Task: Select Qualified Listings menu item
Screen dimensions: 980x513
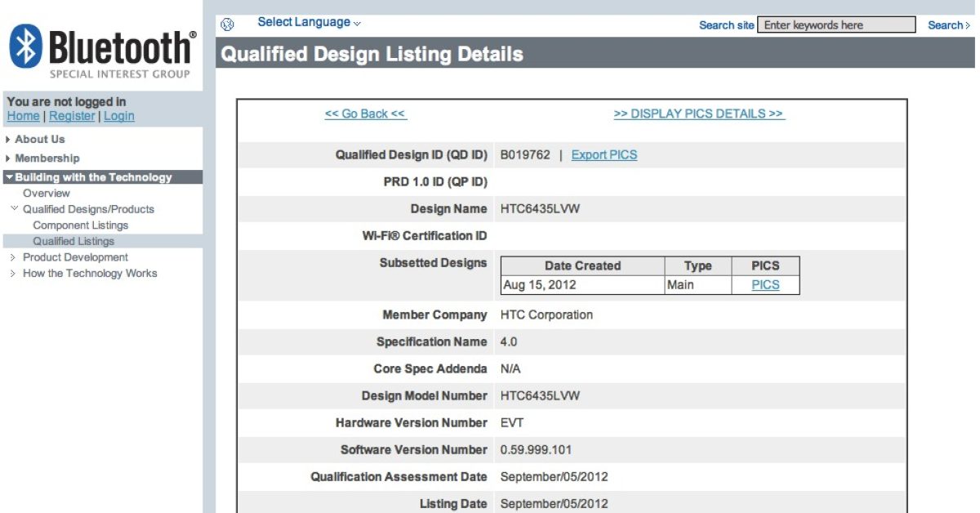Action: (x=73, y=242)
